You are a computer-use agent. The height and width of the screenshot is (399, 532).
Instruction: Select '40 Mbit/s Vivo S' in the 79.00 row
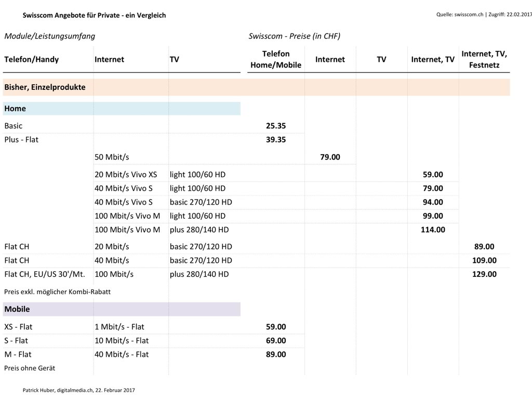pos(124,188)
